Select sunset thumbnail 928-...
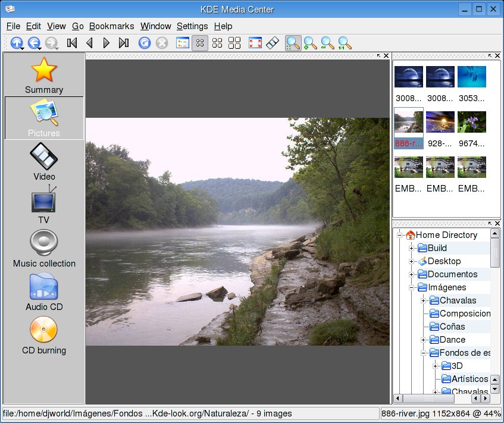 click(x=440, y=129)
